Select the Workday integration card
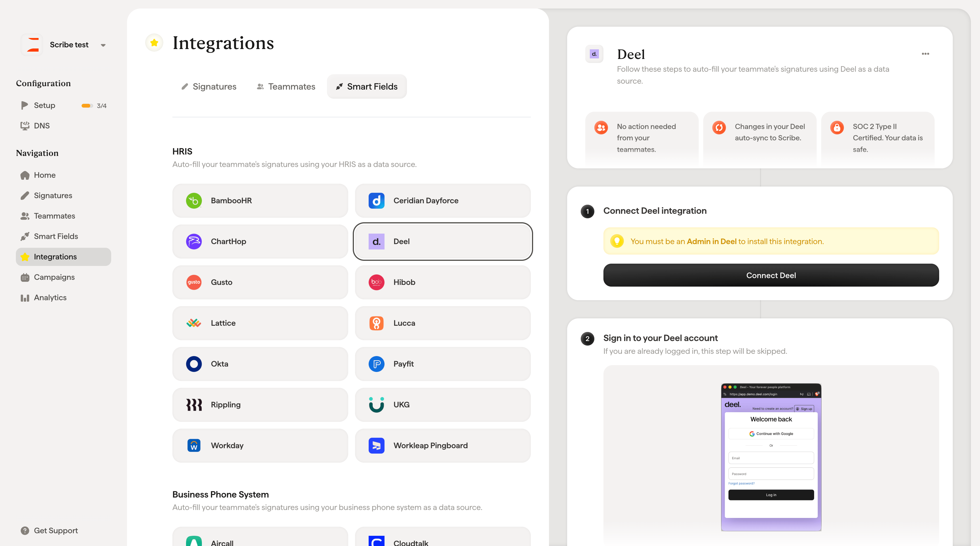Screen dimensions: 980x546 [x=260, y=445]
